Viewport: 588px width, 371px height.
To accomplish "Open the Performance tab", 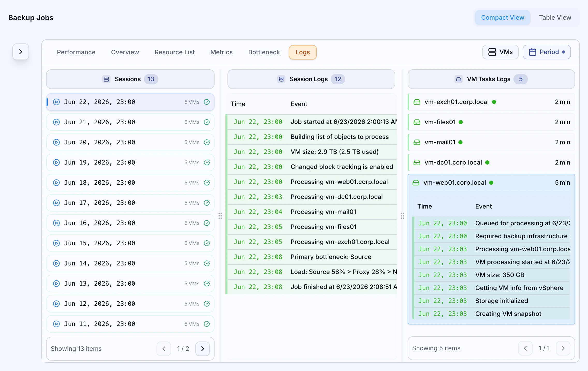I will tap(76, 52).
